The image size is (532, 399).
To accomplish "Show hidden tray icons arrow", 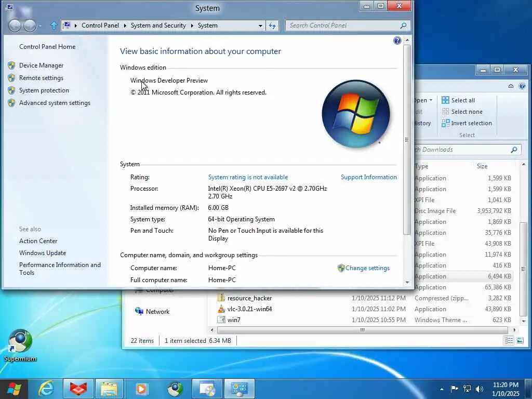I will (442, 389).
